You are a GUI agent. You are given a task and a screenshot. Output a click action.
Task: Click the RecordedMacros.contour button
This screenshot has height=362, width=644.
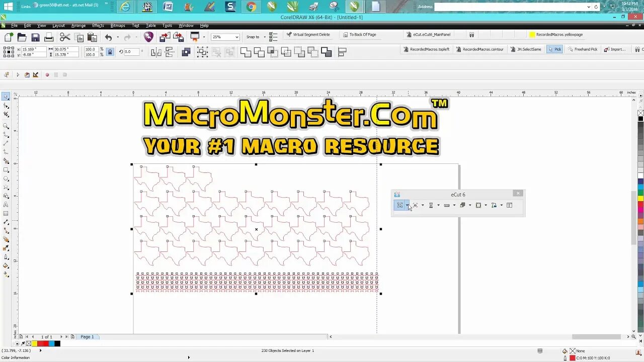pos(480,49)
